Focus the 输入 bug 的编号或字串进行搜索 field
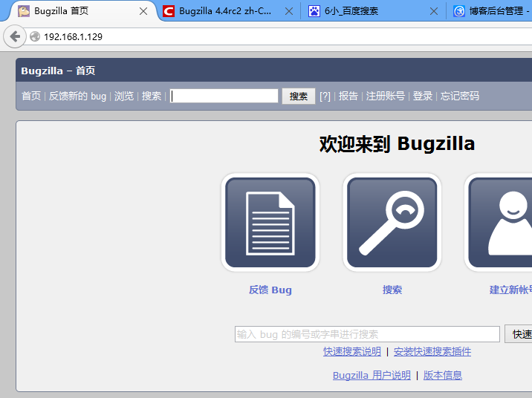 pyautogui.click(x=367, y=334)
